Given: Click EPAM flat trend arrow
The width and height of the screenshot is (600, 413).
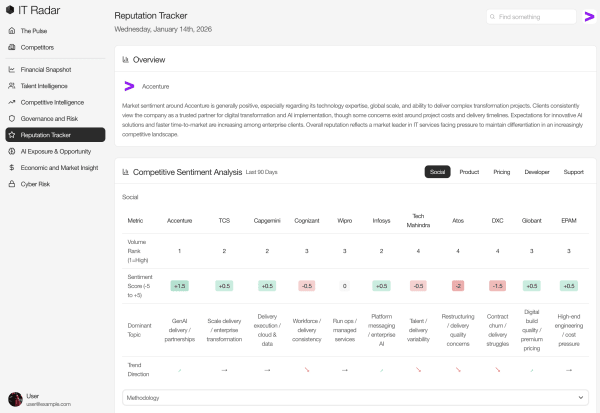Looking at the screenshot, I should [569, 370].
